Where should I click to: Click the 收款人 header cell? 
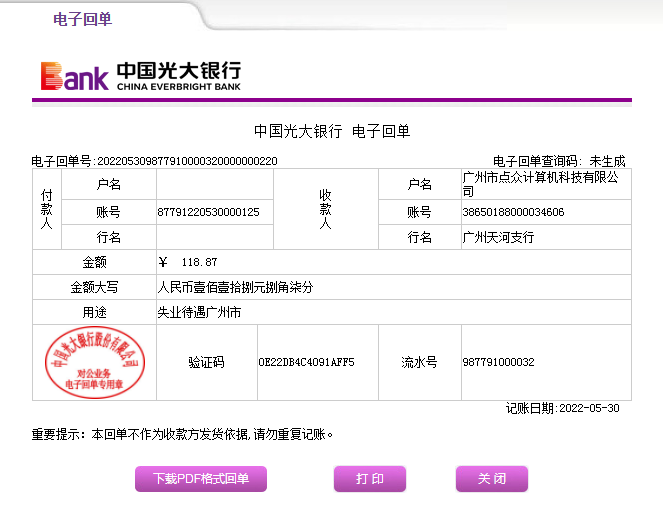click(326, 209)
